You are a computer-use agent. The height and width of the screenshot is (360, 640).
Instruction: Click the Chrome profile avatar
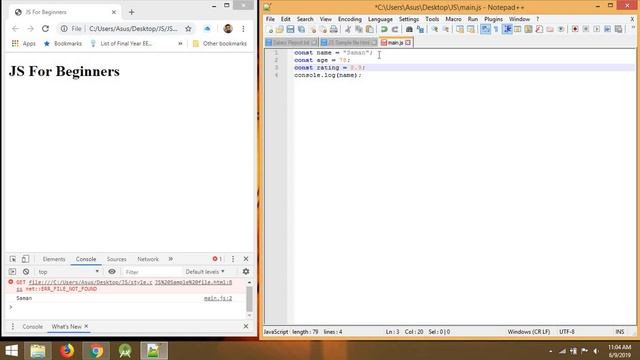pyautogui.click(x=228, y=29)
